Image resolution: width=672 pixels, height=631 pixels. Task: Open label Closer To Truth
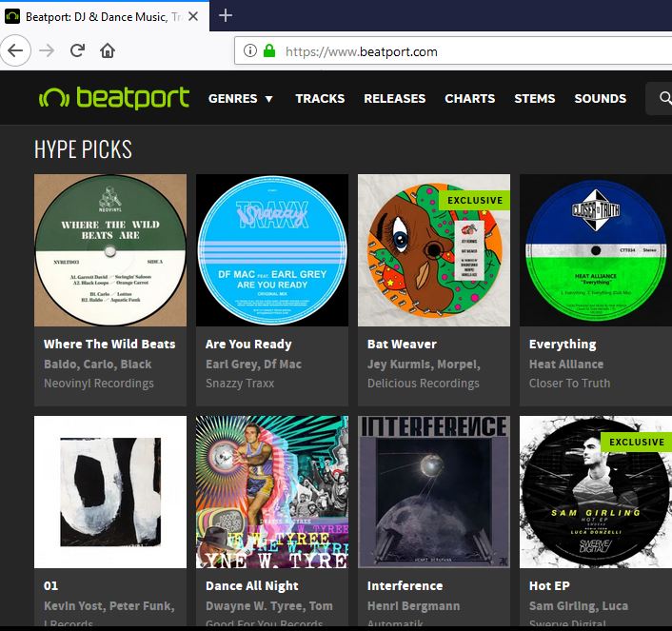tap(569, 384)
